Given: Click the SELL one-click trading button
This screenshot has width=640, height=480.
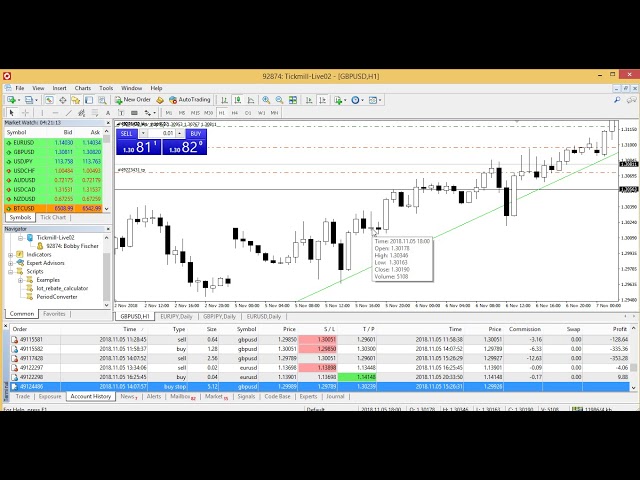Looking at the screenshot, I should 127,133.
